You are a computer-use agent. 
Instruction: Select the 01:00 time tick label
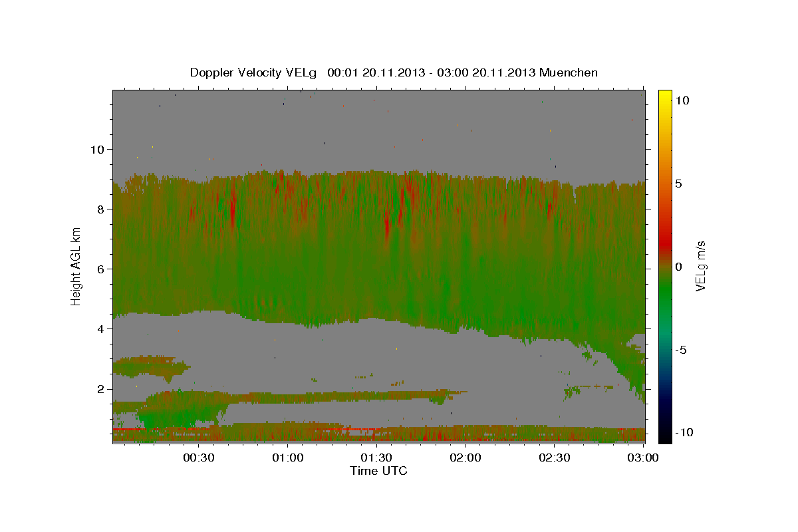(288, 458)
